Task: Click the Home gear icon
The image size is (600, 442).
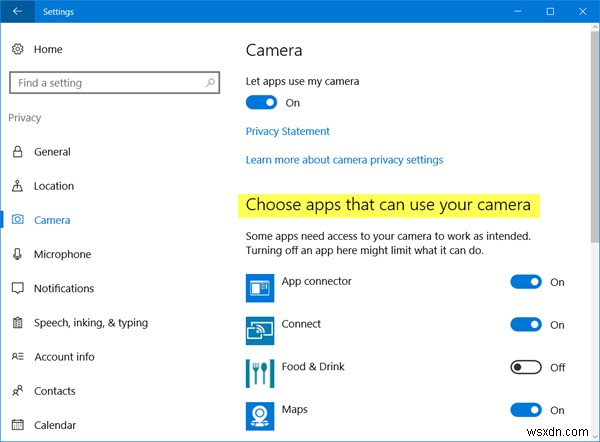Action: (18, 49)
